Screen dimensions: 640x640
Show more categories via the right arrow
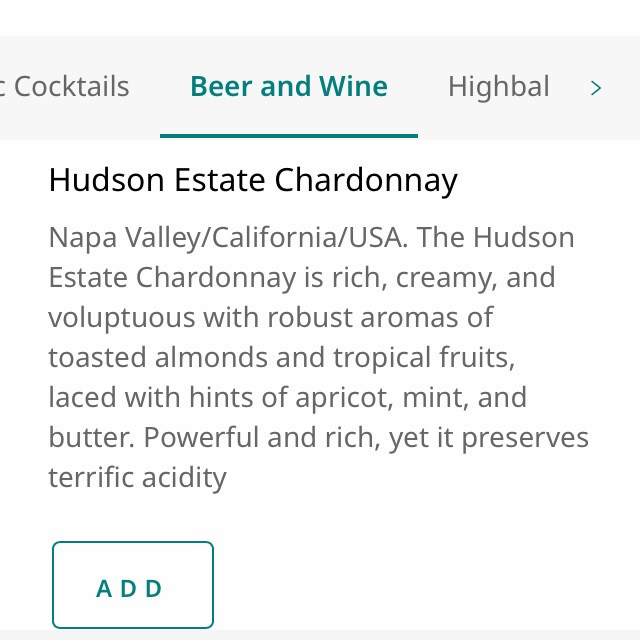(x=596, y=88)
